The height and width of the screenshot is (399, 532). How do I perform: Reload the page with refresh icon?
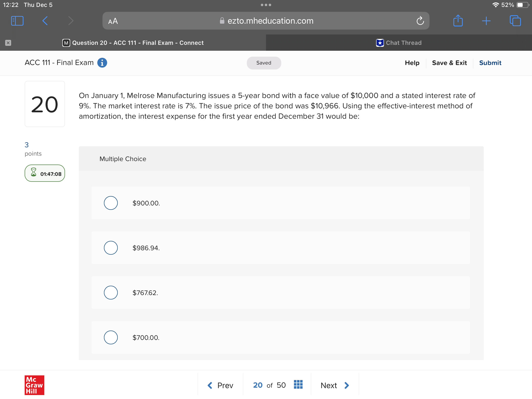420,21
